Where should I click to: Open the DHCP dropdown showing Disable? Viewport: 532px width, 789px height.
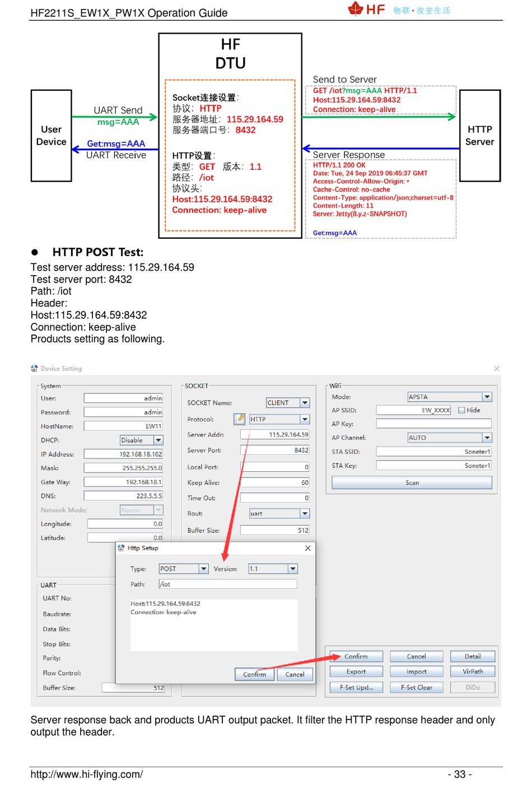pos(158,440)
